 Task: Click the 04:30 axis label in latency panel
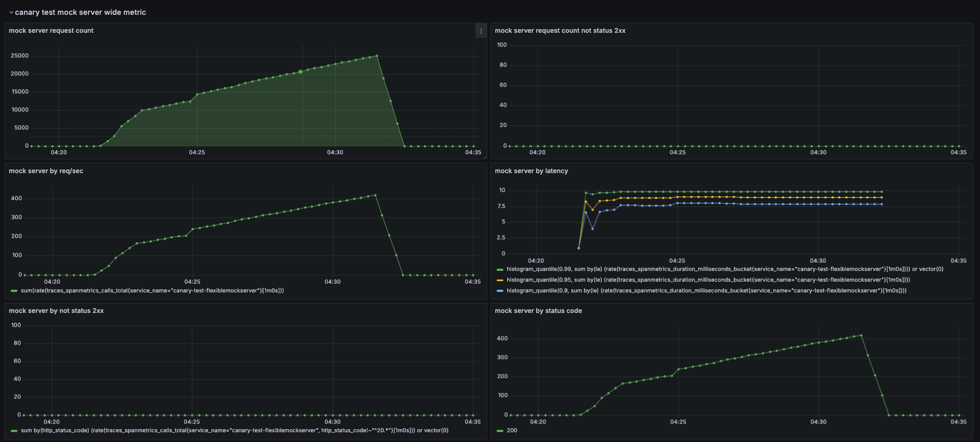[x=818, y=261]
